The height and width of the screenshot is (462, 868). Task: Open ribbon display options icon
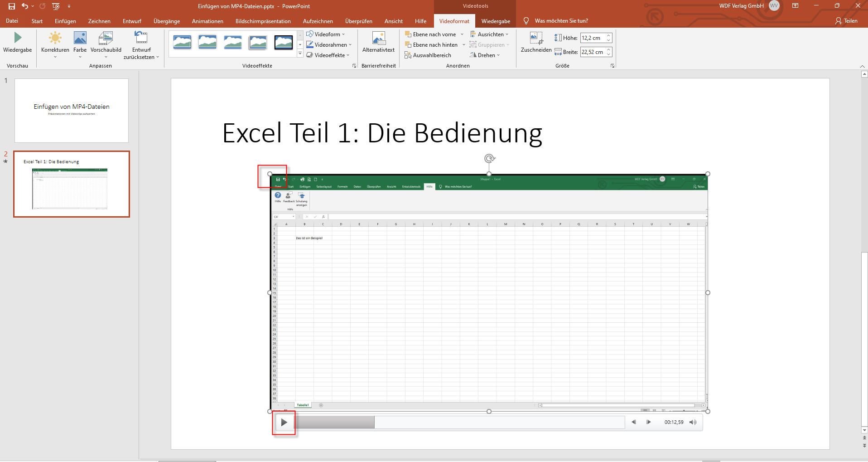(x=795, y=6)
